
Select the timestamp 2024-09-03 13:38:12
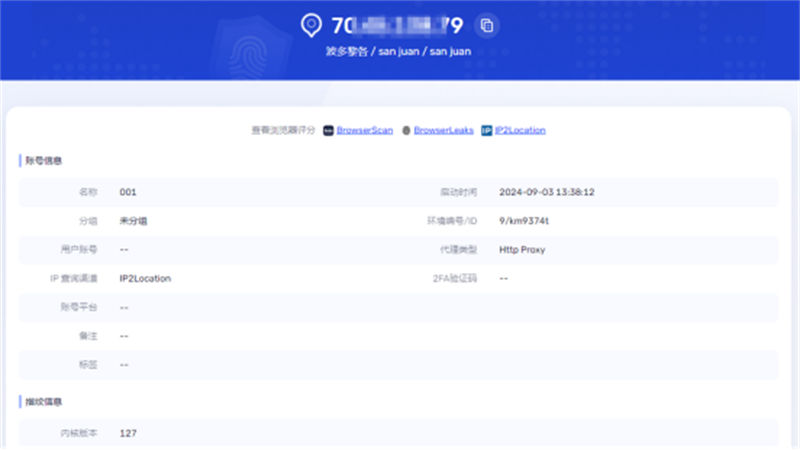tap(546, 192)
